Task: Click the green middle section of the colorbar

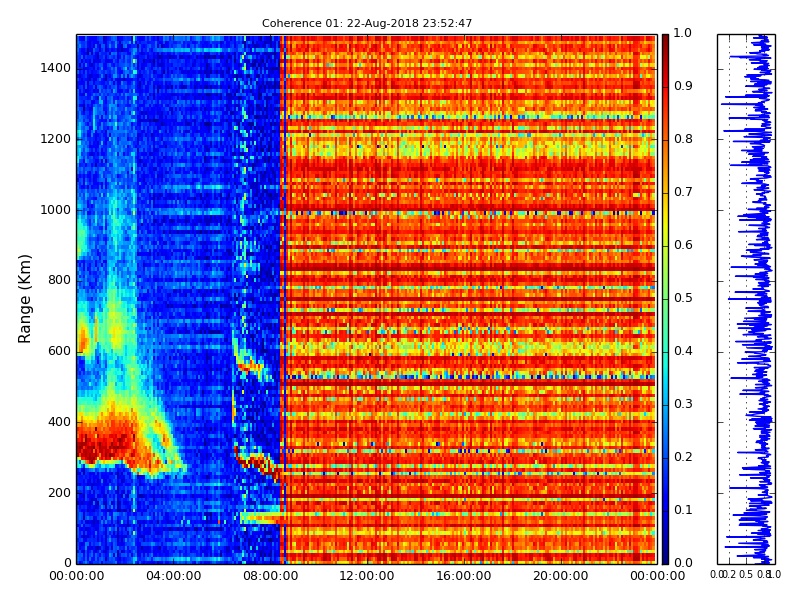Action: point(665,299)
